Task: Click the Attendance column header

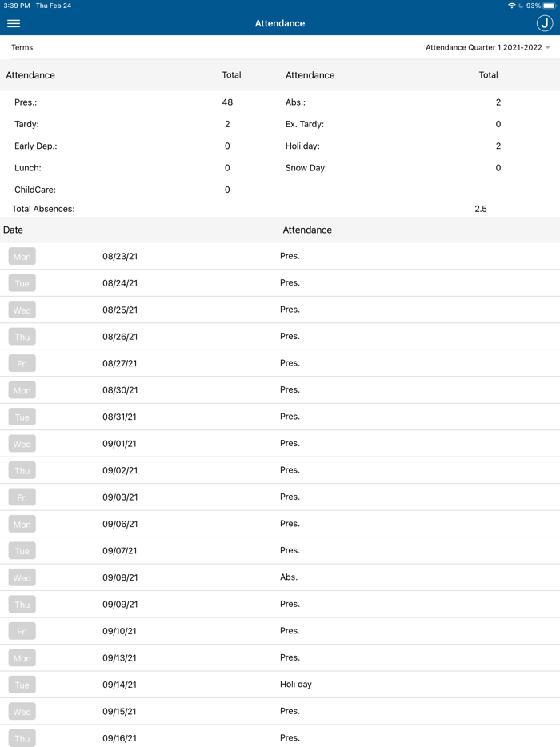Action: [307, 230]
